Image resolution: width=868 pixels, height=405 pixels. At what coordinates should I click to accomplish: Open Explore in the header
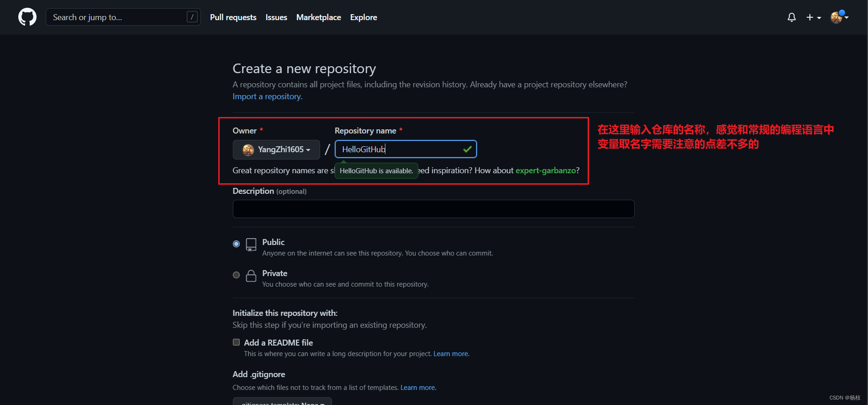coord(363,17)
